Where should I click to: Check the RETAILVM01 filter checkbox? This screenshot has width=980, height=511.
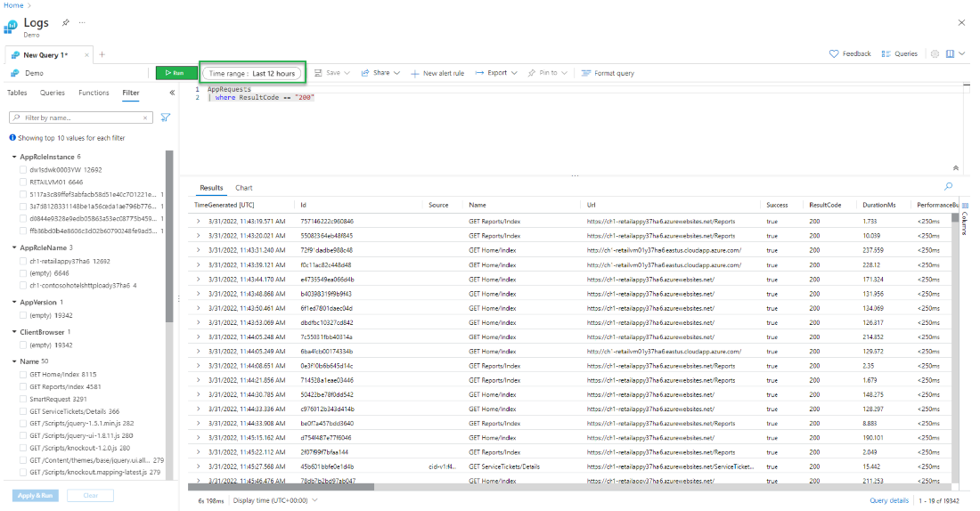pyautogui.click(x=23, y=182)
